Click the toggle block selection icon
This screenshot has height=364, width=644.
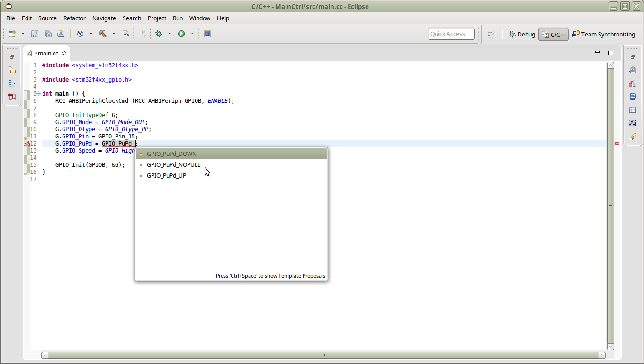click(207, 34)
